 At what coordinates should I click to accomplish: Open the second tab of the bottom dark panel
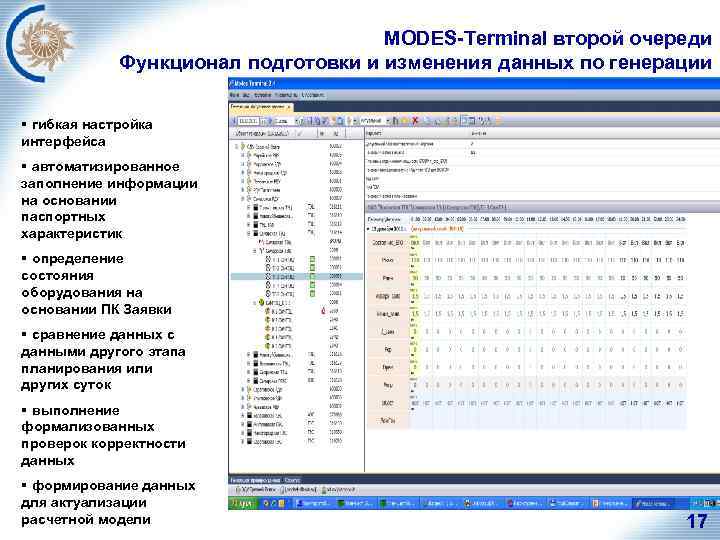[292, 480]
